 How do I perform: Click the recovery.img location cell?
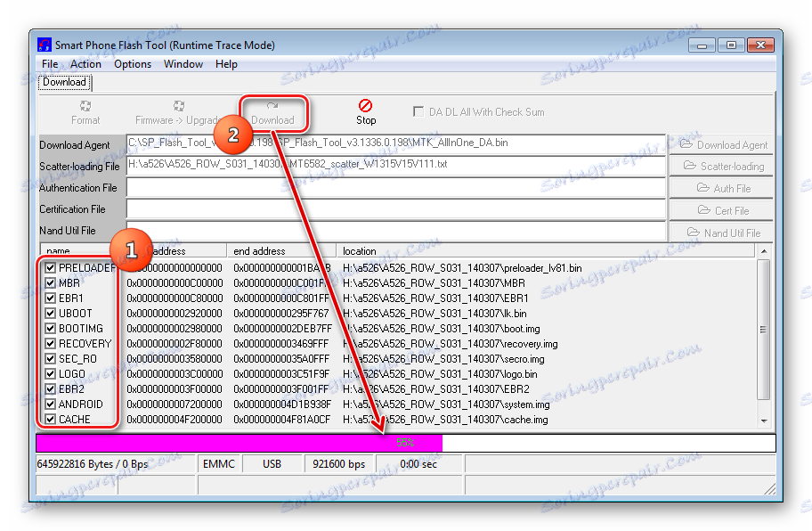pyautogui.click(x=450, y=344)
